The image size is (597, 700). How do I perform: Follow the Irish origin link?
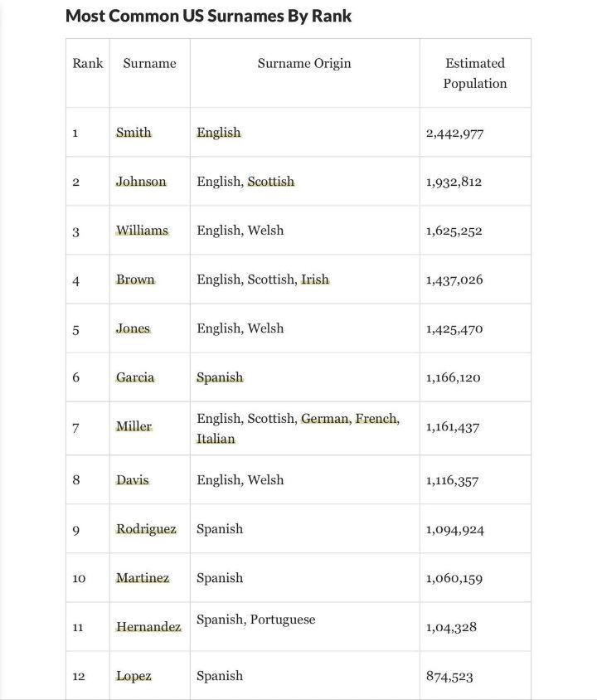pos(315,280)
